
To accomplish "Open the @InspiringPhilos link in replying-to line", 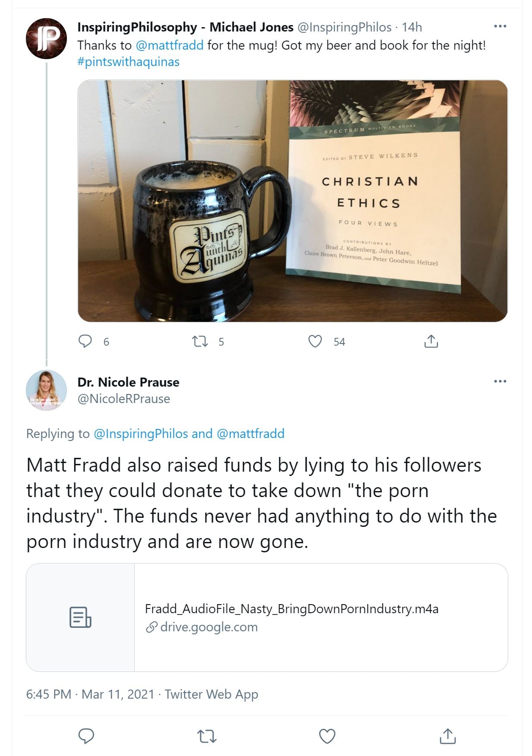I will click(141, 434).
